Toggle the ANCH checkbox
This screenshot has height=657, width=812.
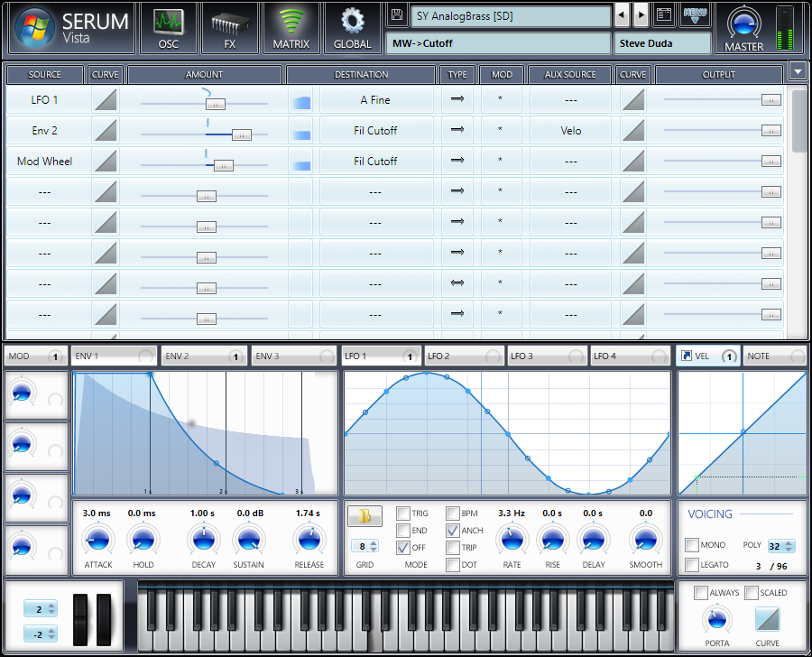coord(453,530)
